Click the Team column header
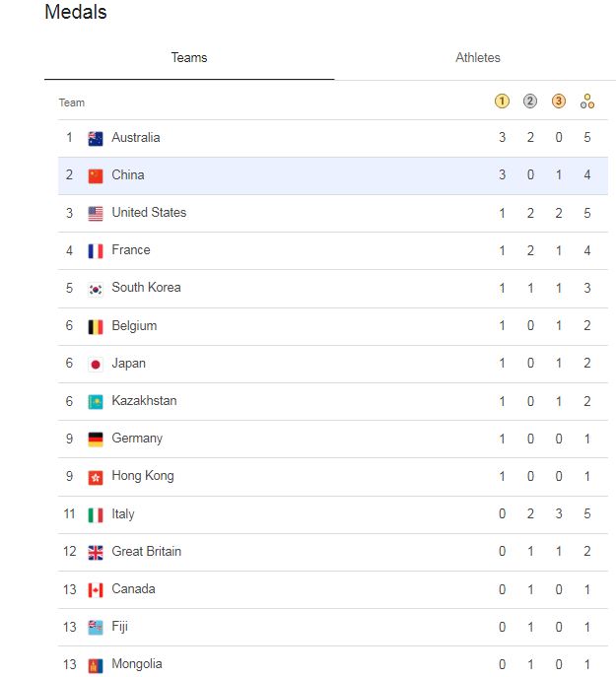This screenshot has width=616, height=677. [72, 102]
